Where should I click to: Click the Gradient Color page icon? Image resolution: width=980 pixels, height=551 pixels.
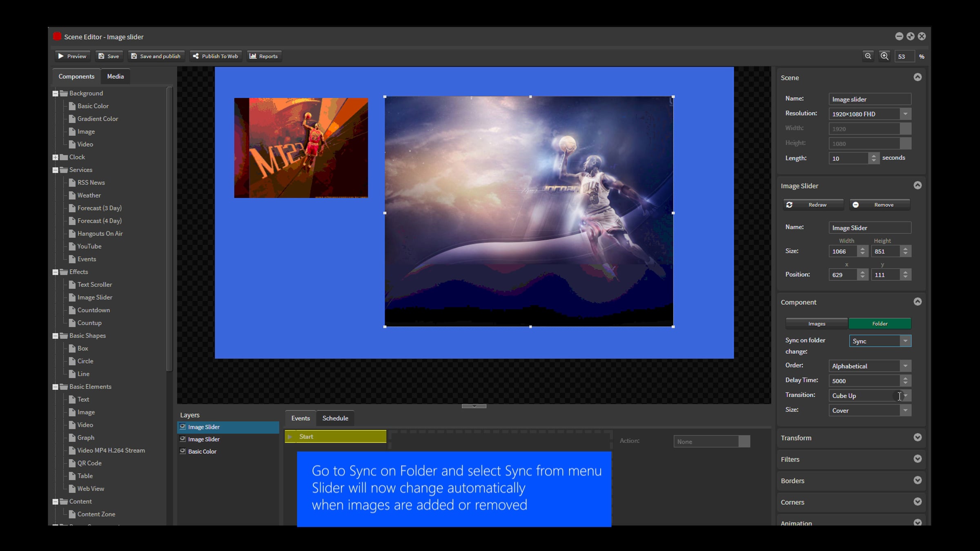72,119
